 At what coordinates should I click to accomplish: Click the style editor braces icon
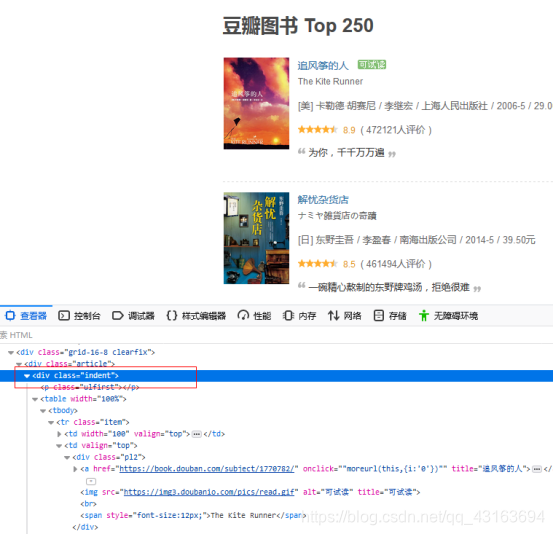pyautogui.click(x=172, y=316)
